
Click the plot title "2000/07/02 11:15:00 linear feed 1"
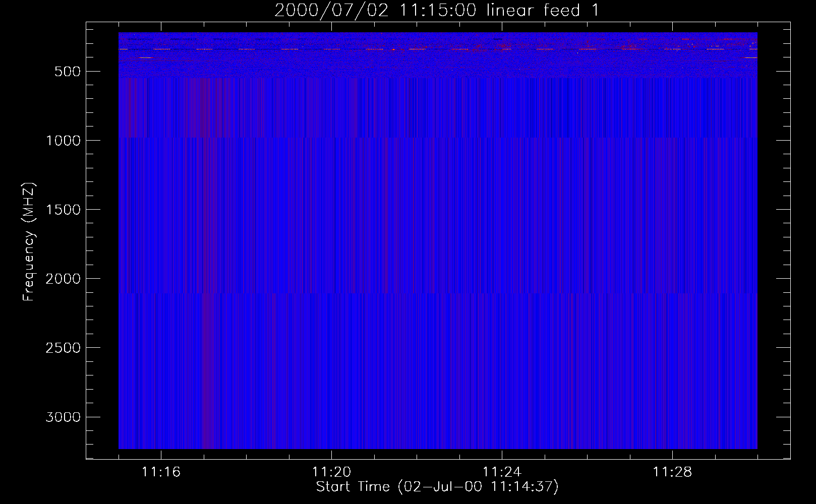[x=437, y=10]
